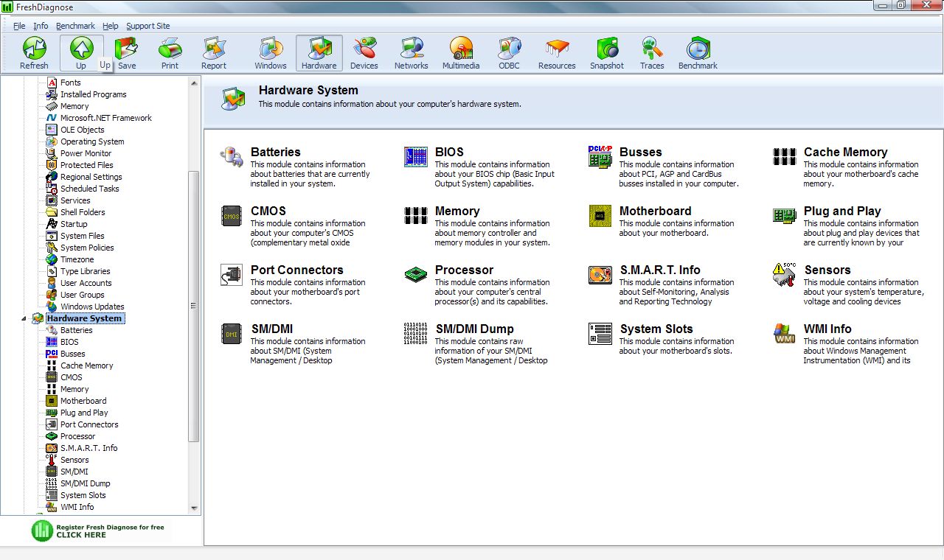Image resolution: width=944 pixels, height=560 pixels.
Task: Click the Save toolbar icon
Action: click(x=127, y=53)
